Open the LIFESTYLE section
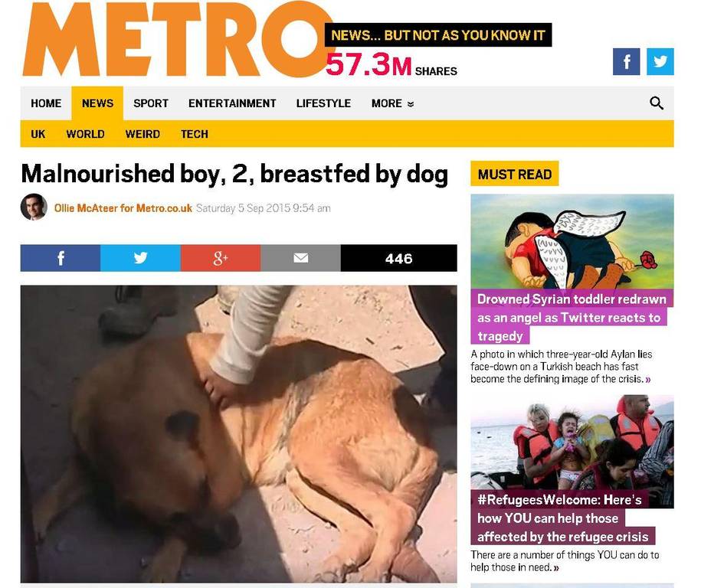The height and width of the screenshot is (588, 701). click(323, 103)
